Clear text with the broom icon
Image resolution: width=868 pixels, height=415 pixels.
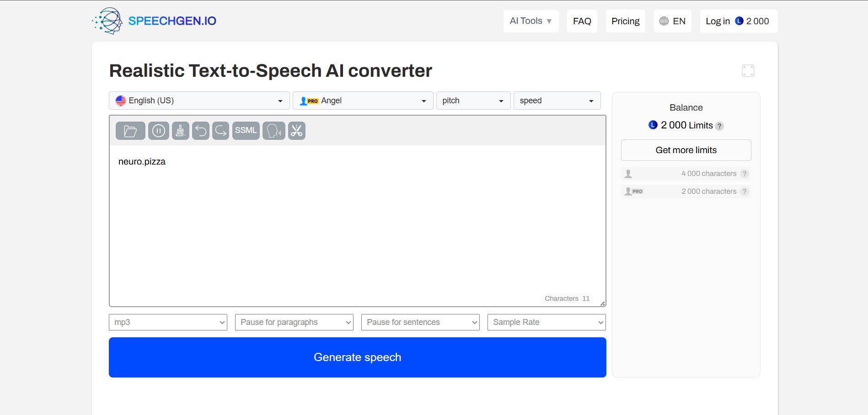pos(180,131)
